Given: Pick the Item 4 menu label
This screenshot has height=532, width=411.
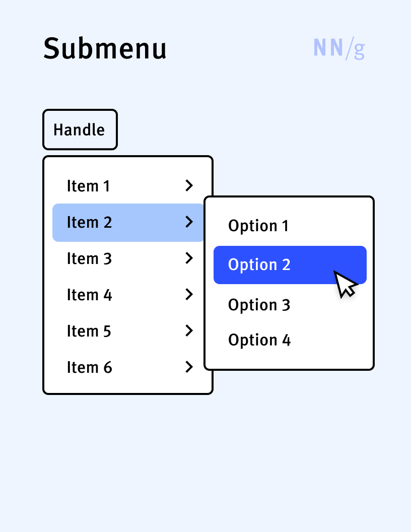Looking at the screenshot, I should click(x=89, y=295).
